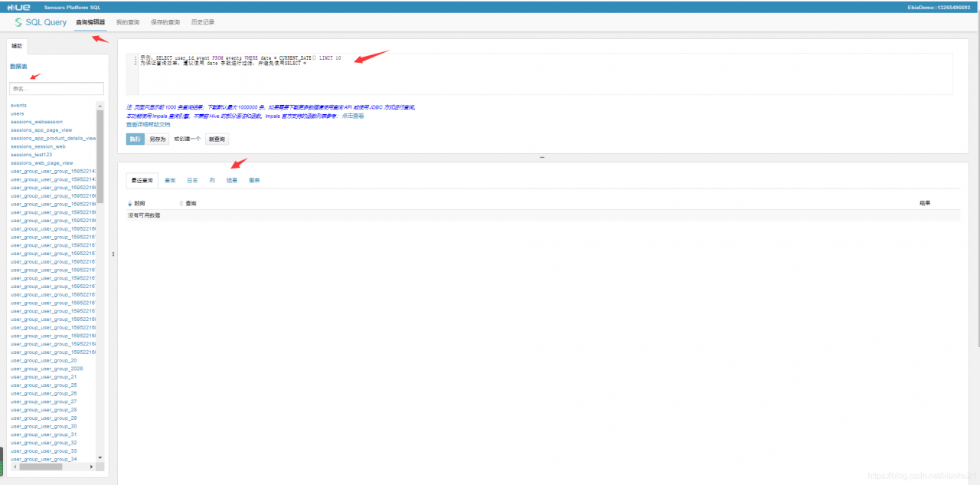Click the table list scroll up arrow
Viewport: 980px width, 485px height.
pos(100,104)
